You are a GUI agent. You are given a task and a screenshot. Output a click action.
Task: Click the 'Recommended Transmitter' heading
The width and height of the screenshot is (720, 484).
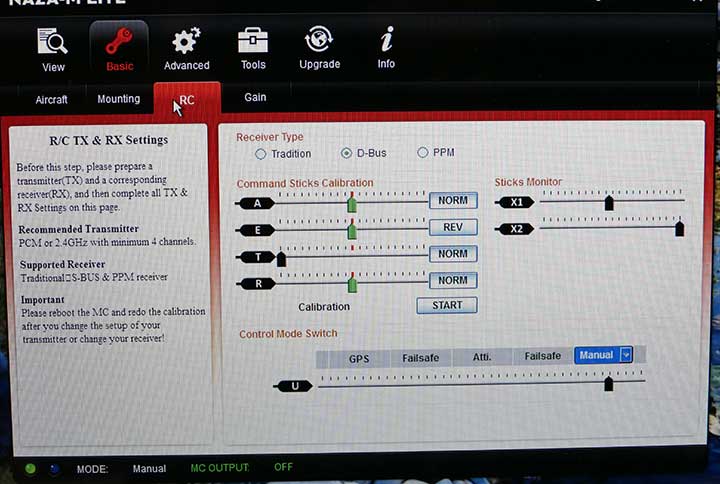(x=79, y=229)
